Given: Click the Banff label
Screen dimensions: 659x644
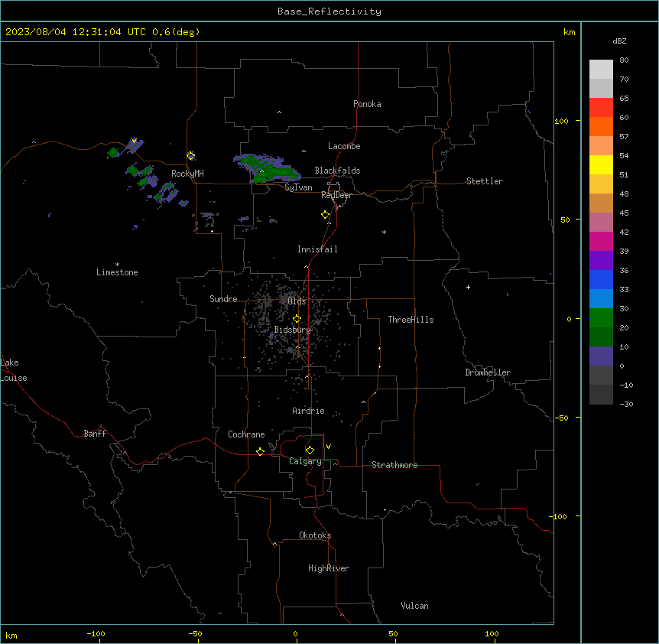Looking at the screenshot, I should pos(95,434).
